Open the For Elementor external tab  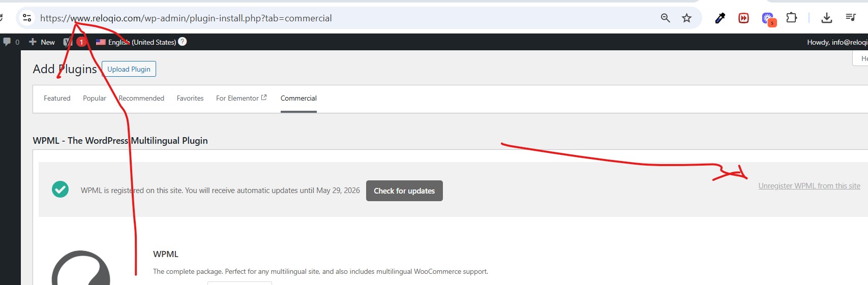(242, 98)
